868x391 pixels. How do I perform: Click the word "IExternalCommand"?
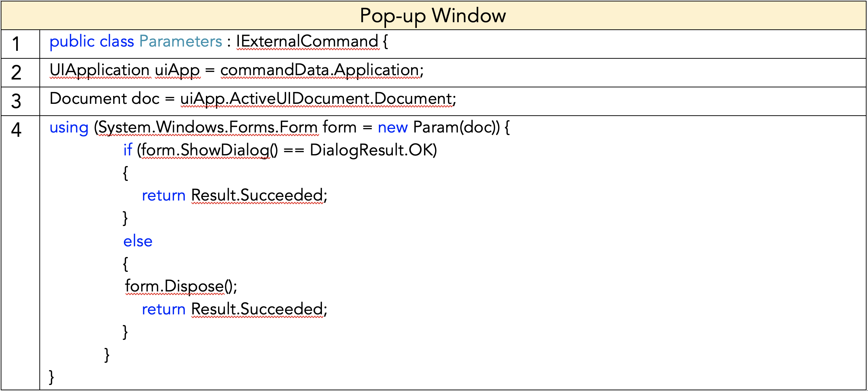(307, 42)
